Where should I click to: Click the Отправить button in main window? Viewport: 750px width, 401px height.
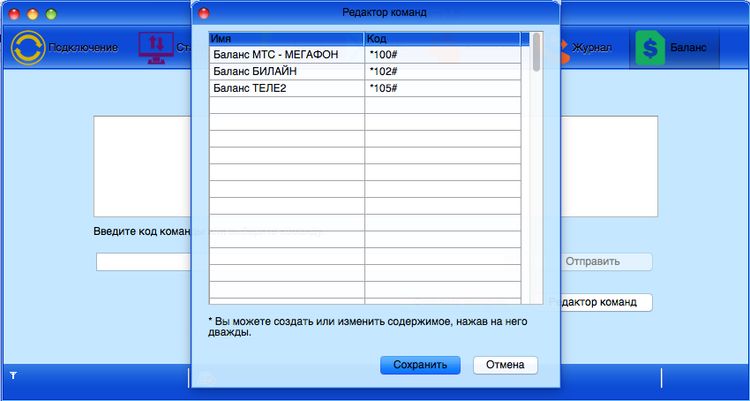point(606,262)
